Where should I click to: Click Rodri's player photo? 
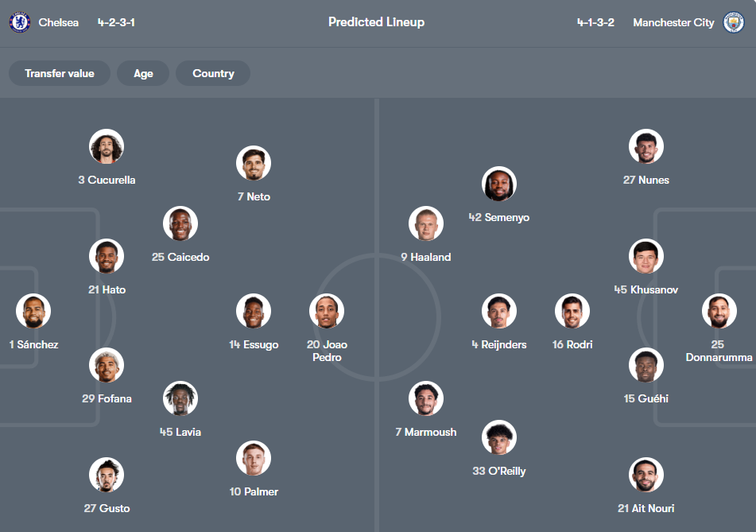coord(572,311)
